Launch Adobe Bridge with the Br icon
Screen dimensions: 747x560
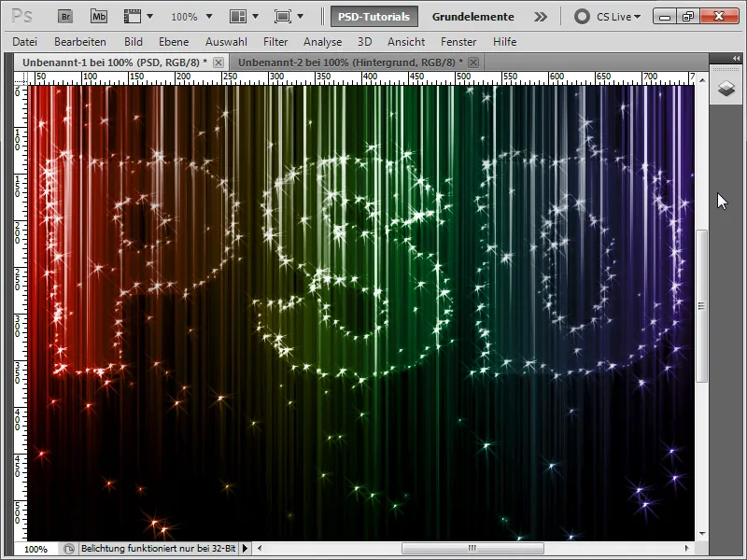(65, 17)
